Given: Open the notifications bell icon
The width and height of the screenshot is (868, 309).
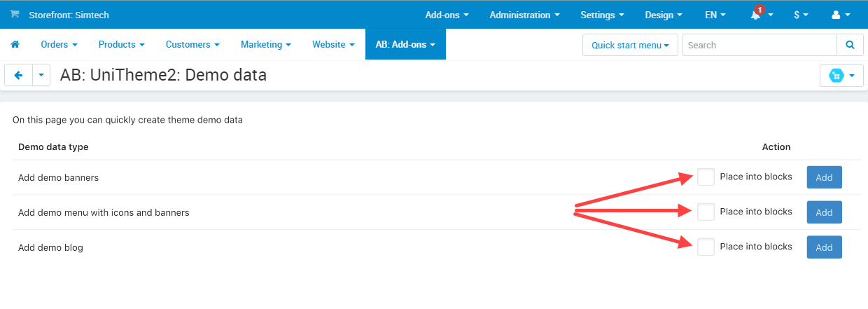Looking at the screenshot, I should (757, 15).
